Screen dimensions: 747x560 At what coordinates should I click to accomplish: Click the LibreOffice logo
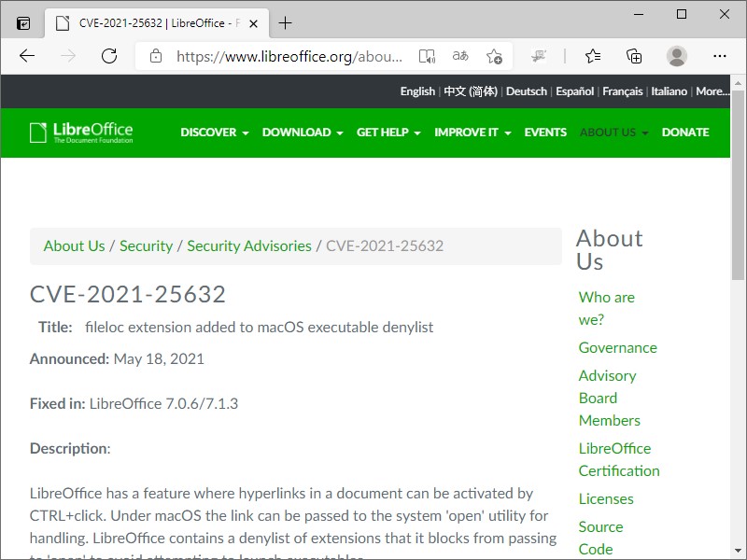tap(81, 133)
